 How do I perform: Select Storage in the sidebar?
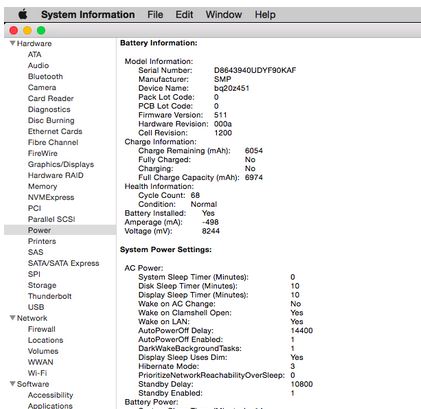click(x=42, y=285)
